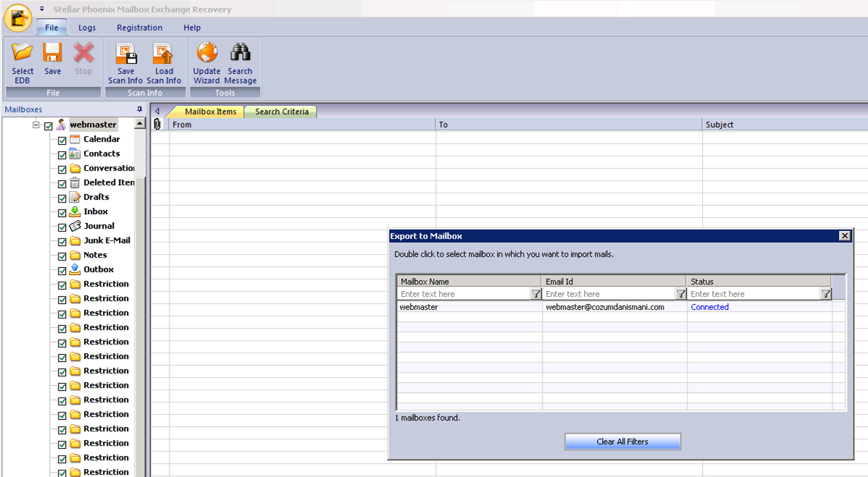868x477 pixels.
Task: Pin the Mailboxes panel
Action: tap(140, 109)
